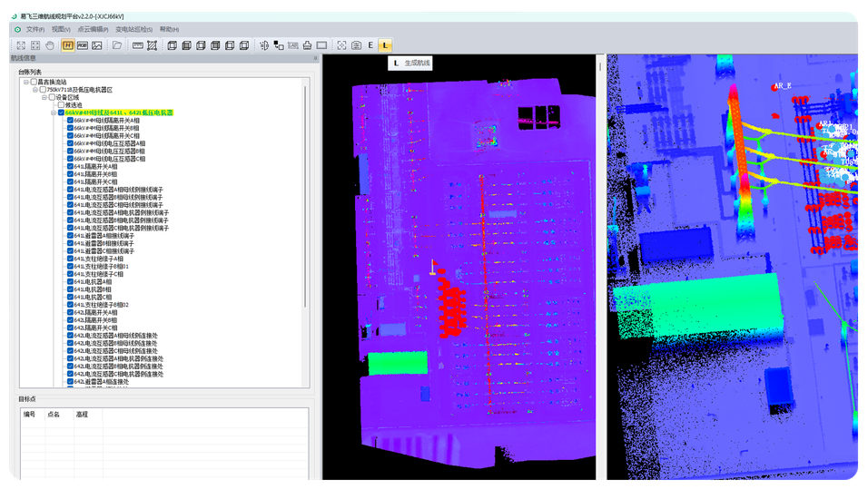Open the 文件 menu
The image size is (868, 489).
pyautogui.click(x=35, y=29)
